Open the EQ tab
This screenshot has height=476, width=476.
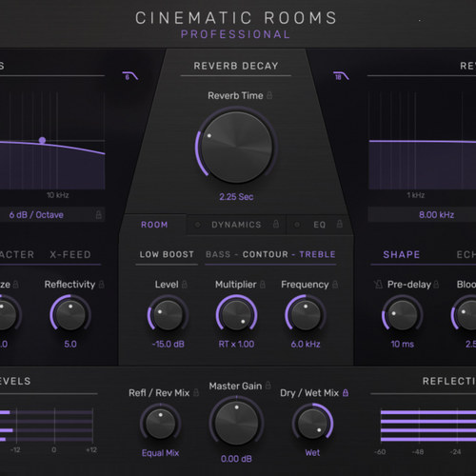tap(319, 225)
